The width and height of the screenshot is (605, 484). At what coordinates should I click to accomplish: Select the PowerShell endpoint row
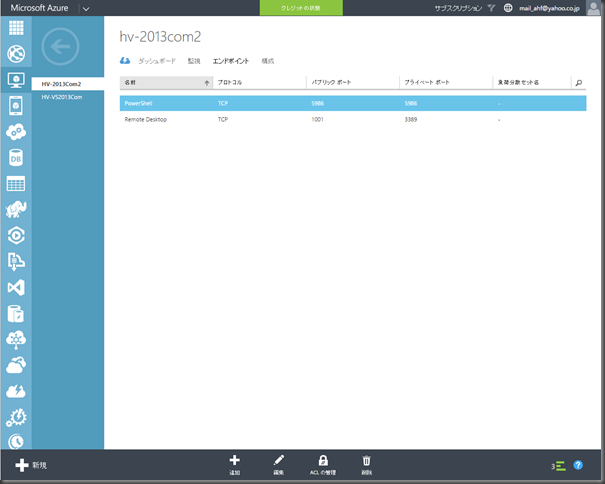(x=353, y=103)
